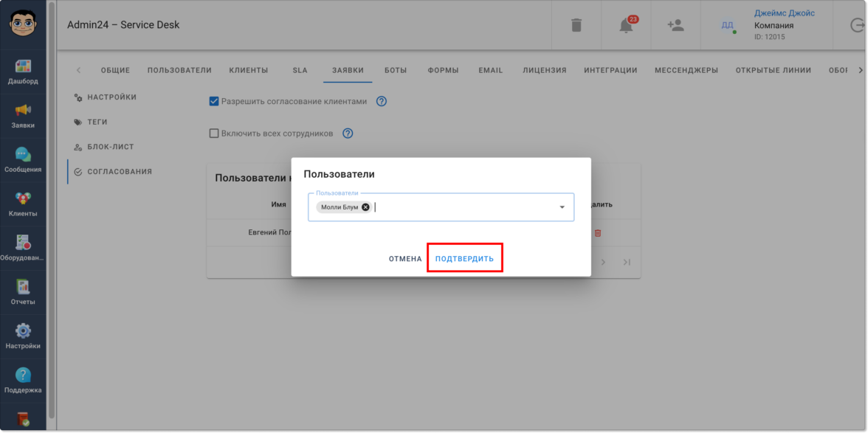Switch to the ПОЛЬЗОВАТЕЛИ tab
Screen dimensions: 868x433
(x=179, y=70)
